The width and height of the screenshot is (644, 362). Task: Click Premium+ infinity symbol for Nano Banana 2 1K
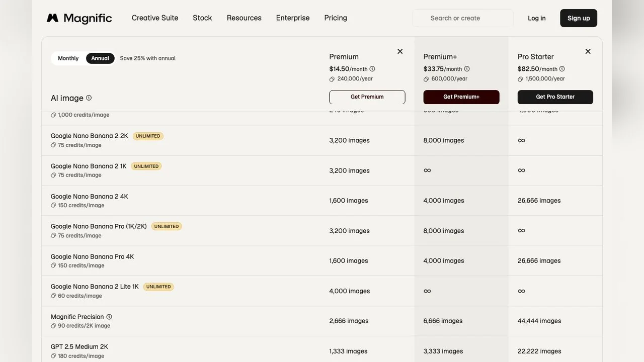427,170
